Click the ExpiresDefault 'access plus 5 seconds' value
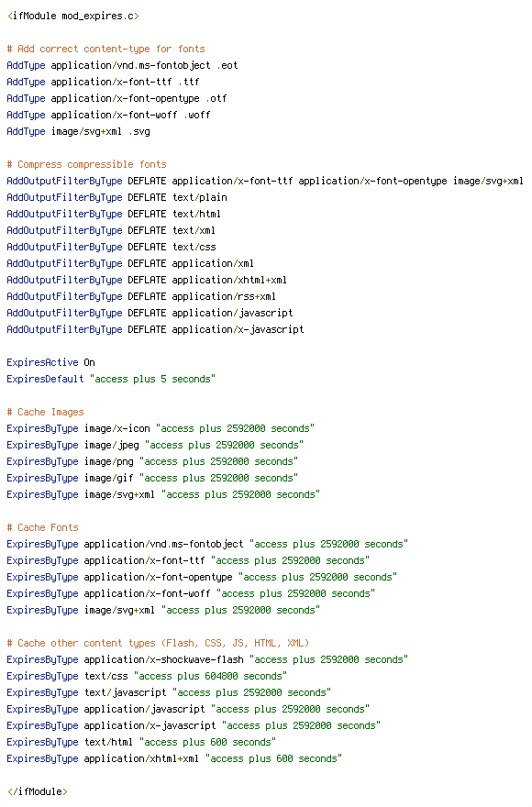Screen dimensions: 532x807 pos(152,379)
